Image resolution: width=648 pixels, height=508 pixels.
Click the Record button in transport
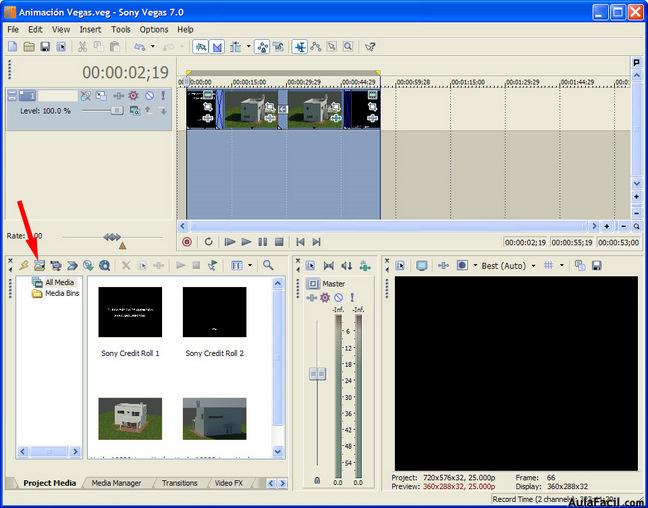187,242
